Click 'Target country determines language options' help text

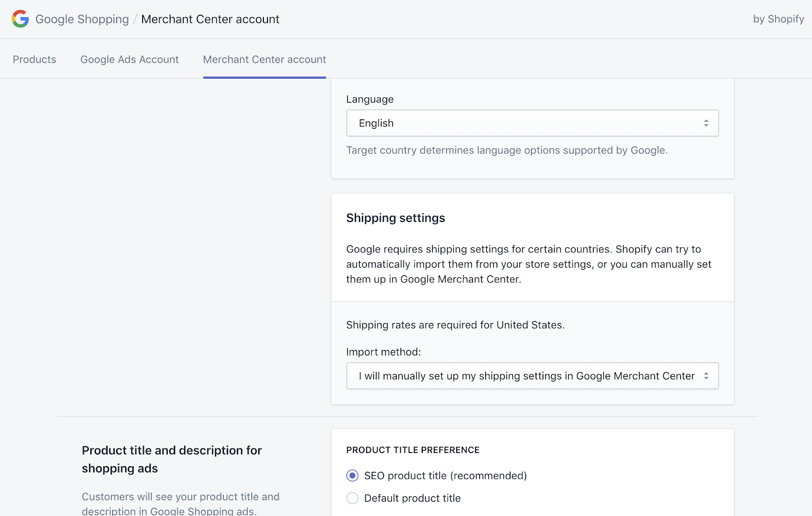coord(507,150)
